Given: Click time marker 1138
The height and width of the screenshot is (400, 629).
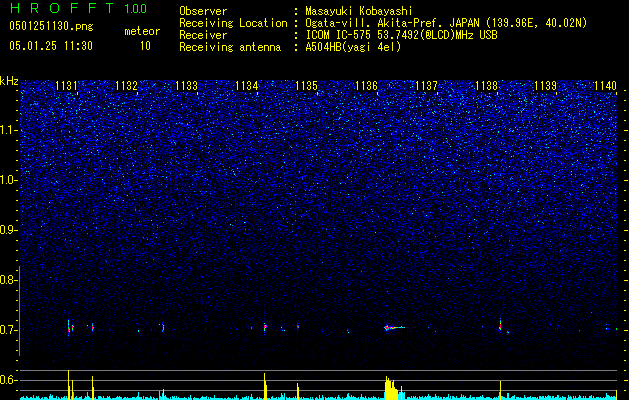Looking at the screenshot, I should [486, 85].
